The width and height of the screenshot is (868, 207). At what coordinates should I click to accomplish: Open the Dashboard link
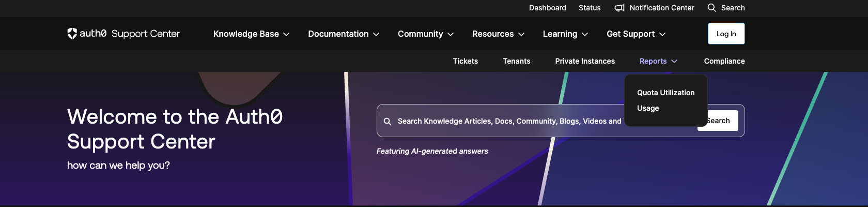point(548,8)
